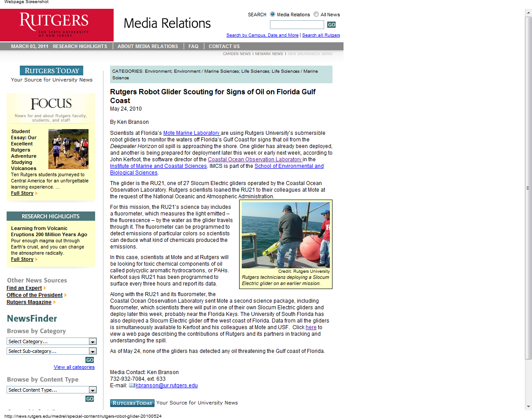
Task: Open School of Environmental and Biological Sciences link
Action: point(217,170)
